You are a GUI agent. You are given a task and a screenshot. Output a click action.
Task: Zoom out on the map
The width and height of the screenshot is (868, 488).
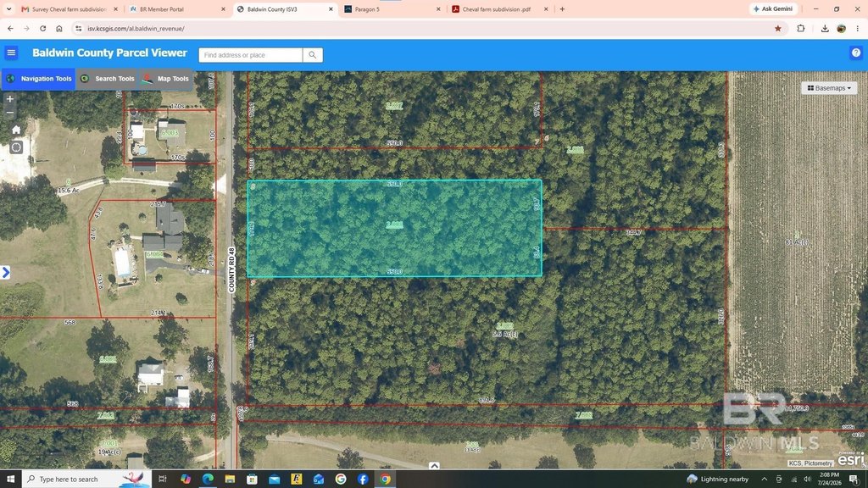(x=10, y=113)
